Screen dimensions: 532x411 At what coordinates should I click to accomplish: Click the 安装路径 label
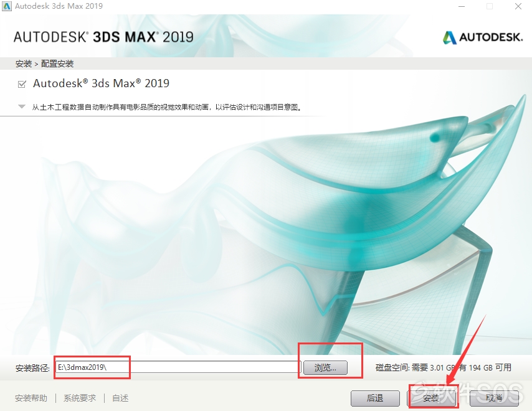click(32, 368)
